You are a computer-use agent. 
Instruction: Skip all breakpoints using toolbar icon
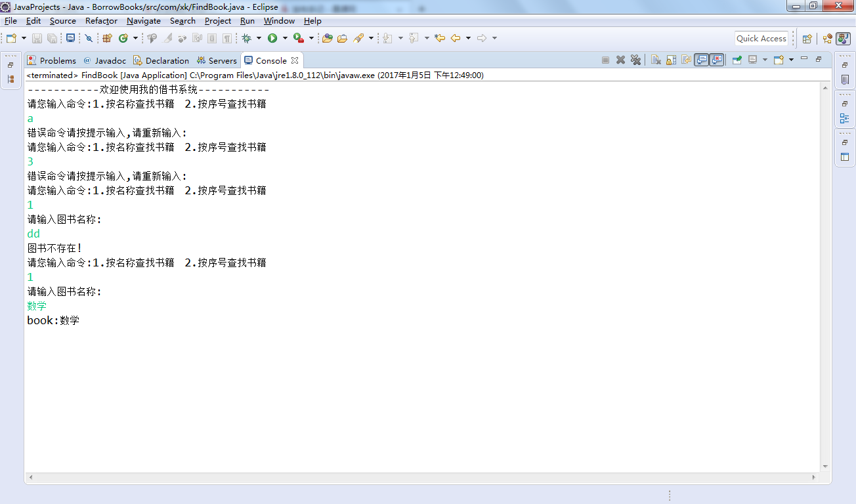coord(89,38)
